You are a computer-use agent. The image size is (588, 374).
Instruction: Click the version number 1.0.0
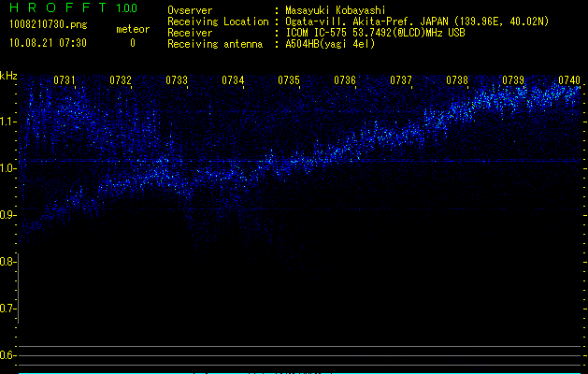(127, 8)
